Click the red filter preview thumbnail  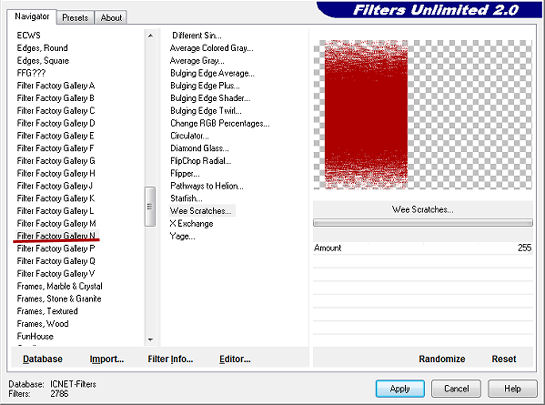366,115
